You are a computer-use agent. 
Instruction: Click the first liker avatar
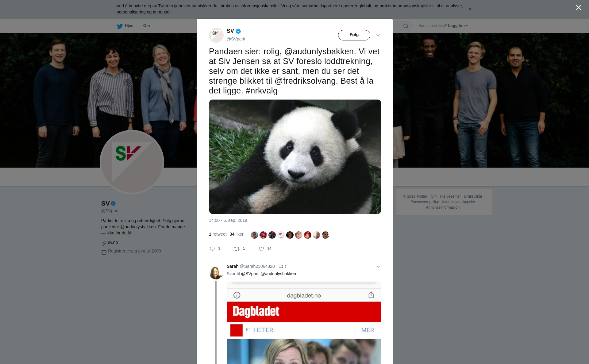point(254,235)
